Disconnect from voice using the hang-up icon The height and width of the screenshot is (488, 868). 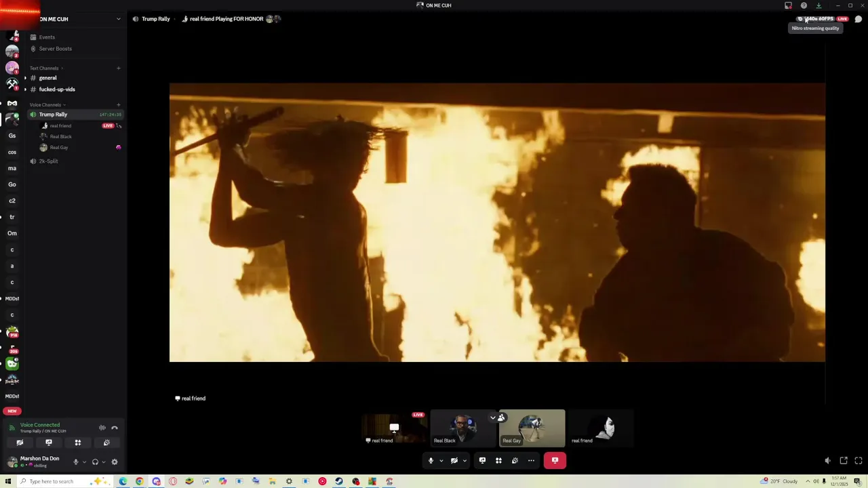point(115,428)
